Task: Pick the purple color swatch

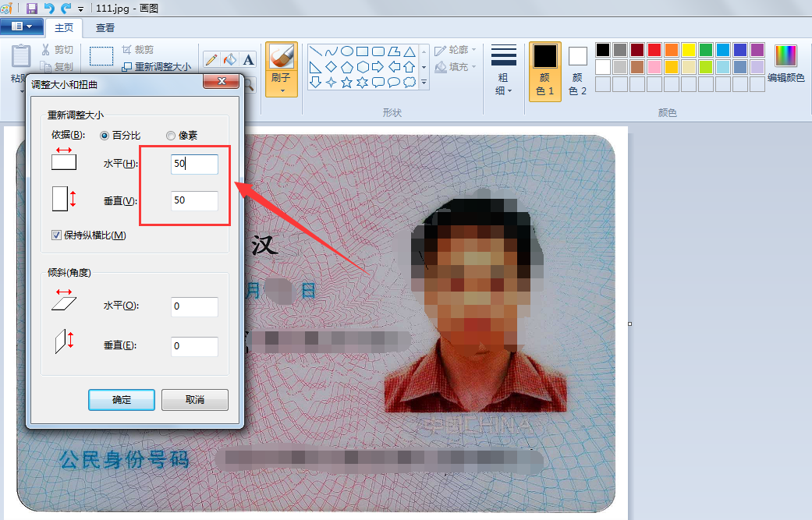Action: [x=757, y=50]
